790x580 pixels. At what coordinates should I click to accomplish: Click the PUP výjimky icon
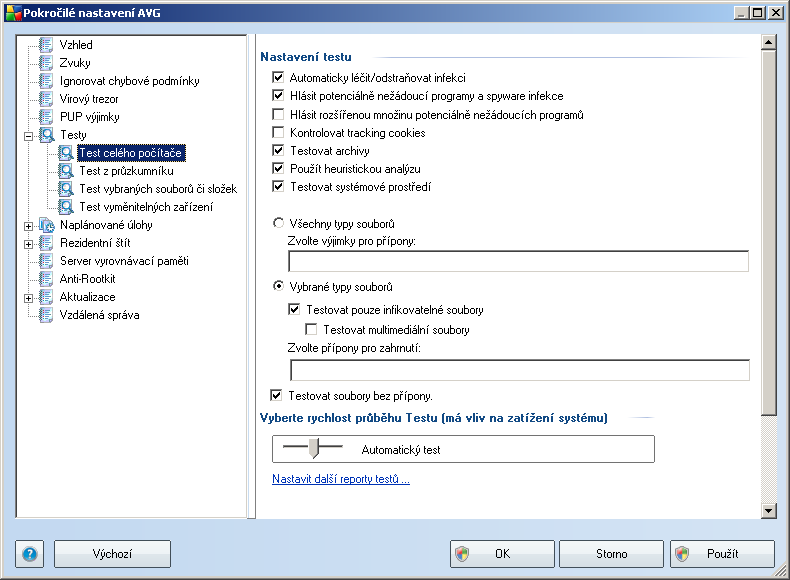coord(46,117)
